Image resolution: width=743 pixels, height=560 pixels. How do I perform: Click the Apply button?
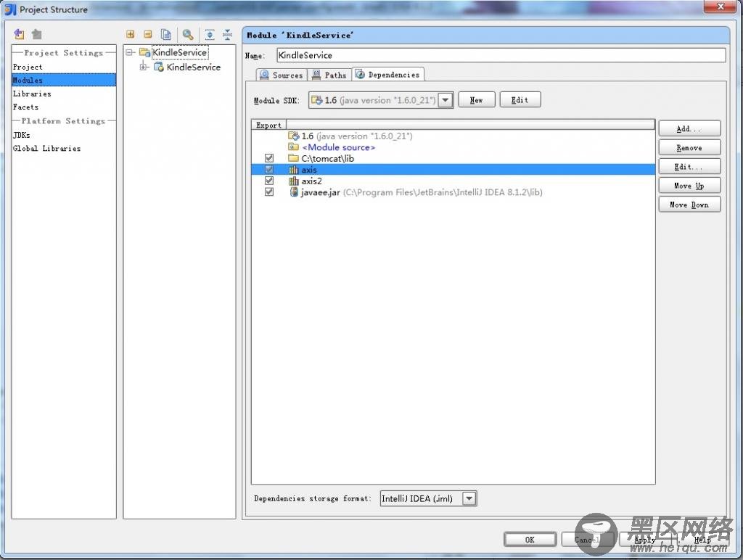click(645, 540)
